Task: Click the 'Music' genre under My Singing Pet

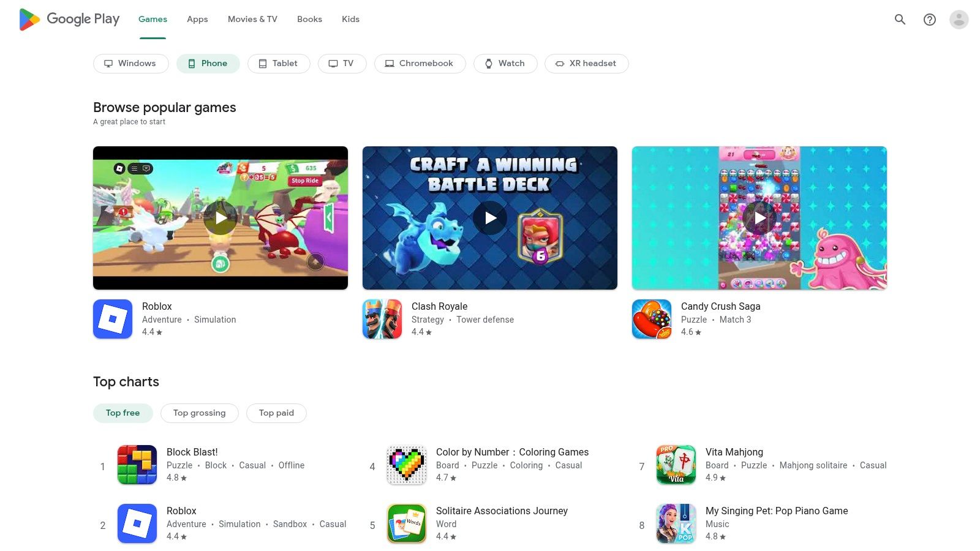Action: [x=717, y=524]
